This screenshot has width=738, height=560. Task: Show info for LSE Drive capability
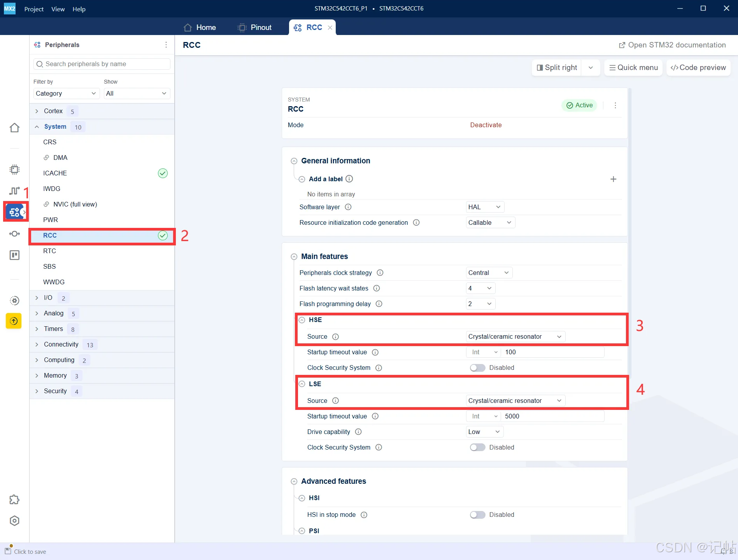(358, 432)
